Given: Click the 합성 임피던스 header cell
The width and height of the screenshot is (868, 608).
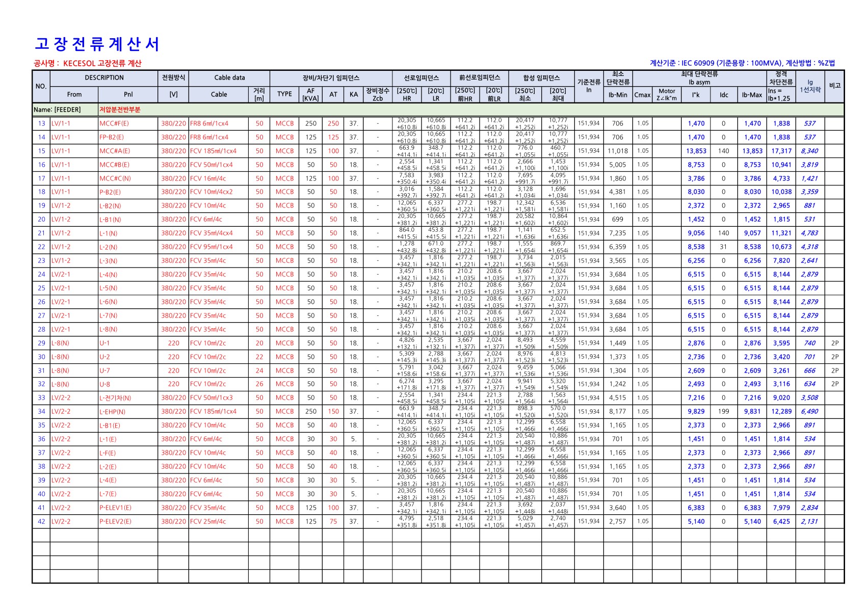Looking at the screenshot, I should point(541,78).
